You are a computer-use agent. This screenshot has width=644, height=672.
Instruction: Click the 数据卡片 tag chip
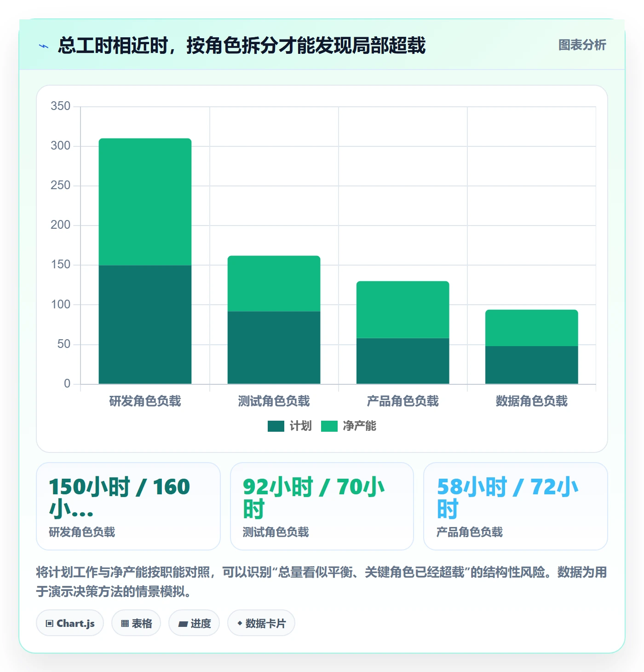coord(261,623)
